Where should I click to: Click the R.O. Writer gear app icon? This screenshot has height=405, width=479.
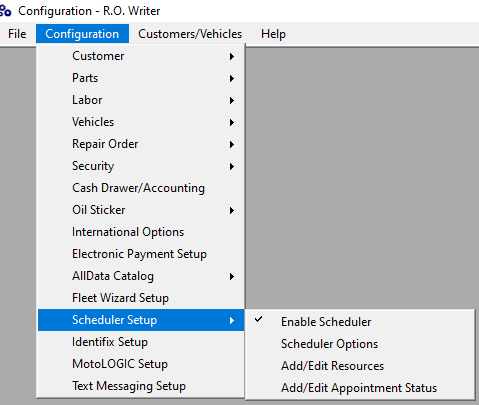5,11
